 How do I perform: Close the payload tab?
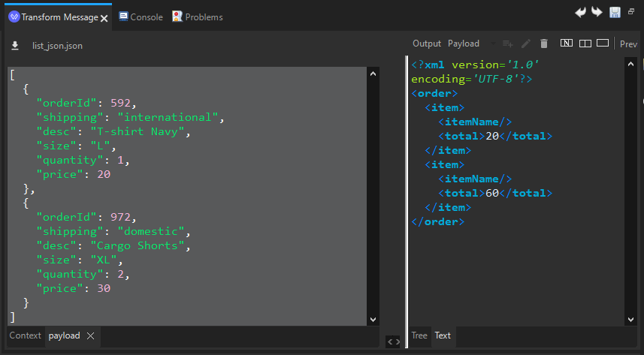90,335
